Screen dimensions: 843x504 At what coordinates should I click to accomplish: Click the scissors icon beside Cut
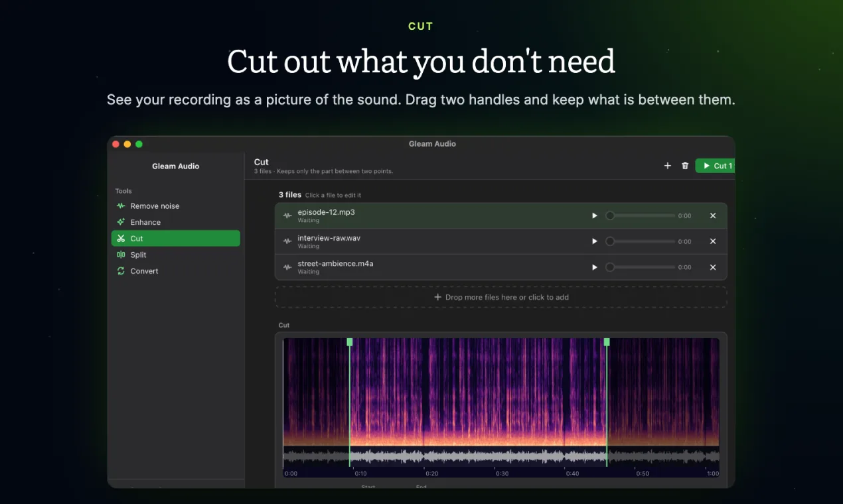(121, 239)
